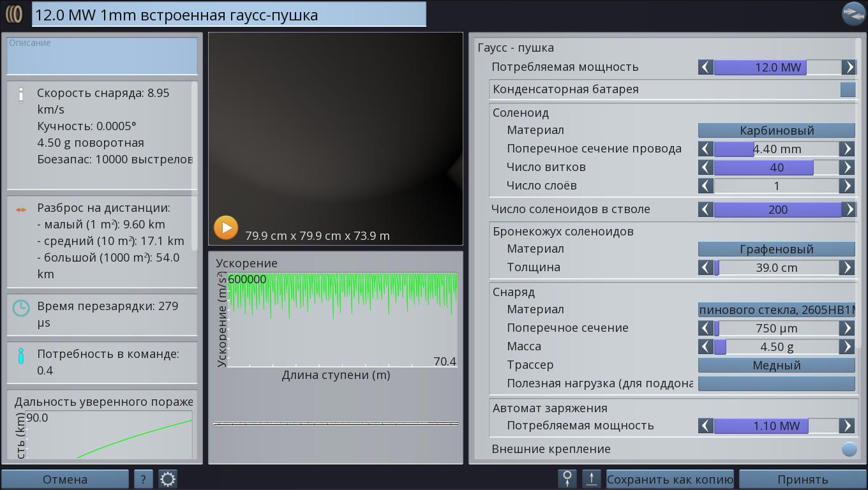Open solenoid material dropdown showing Карбиновый
The width and height of the screenshot is (868, 490).
tap(776, 130)
